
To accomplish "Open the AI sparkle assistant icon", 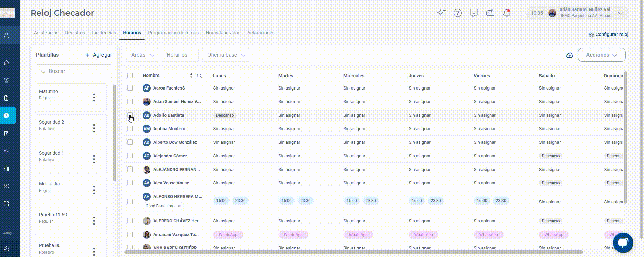I will [x=441, y=13].
